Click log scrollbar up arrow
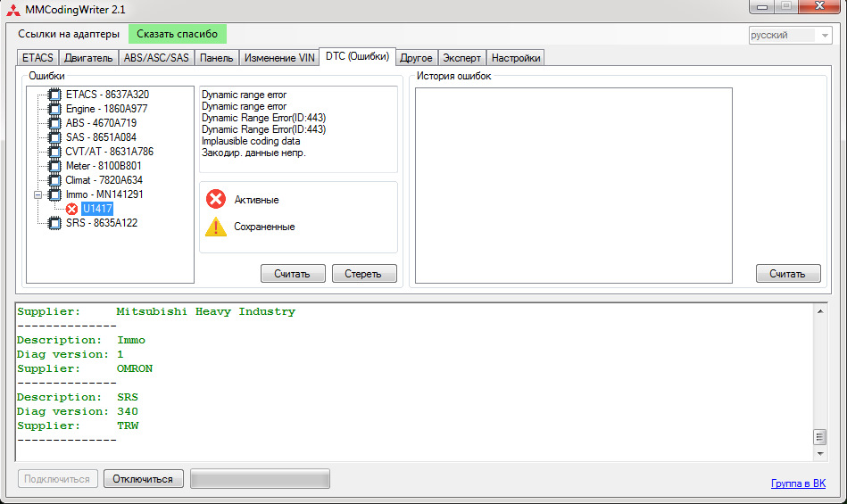This screenshot has width=847, height=504. click(820, 311)
